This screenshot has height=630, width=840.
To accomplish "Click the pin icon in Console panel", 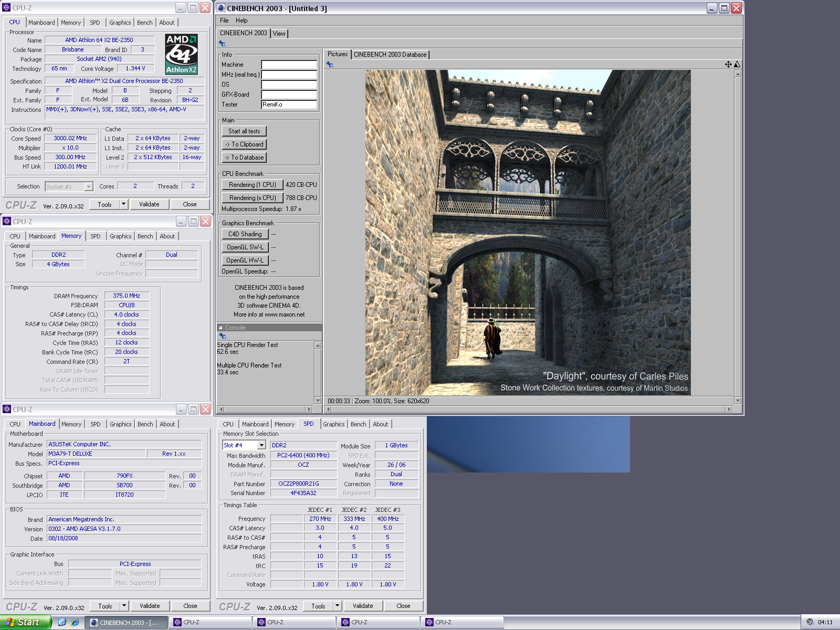I will (222, 336).
